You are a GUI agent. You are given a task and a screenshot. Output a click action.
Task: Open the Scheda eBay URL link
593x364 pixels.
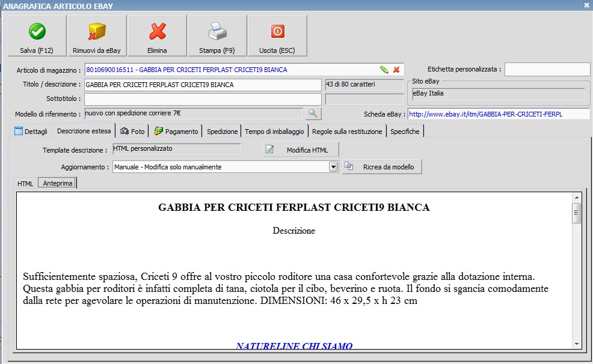tap(485, 114)
